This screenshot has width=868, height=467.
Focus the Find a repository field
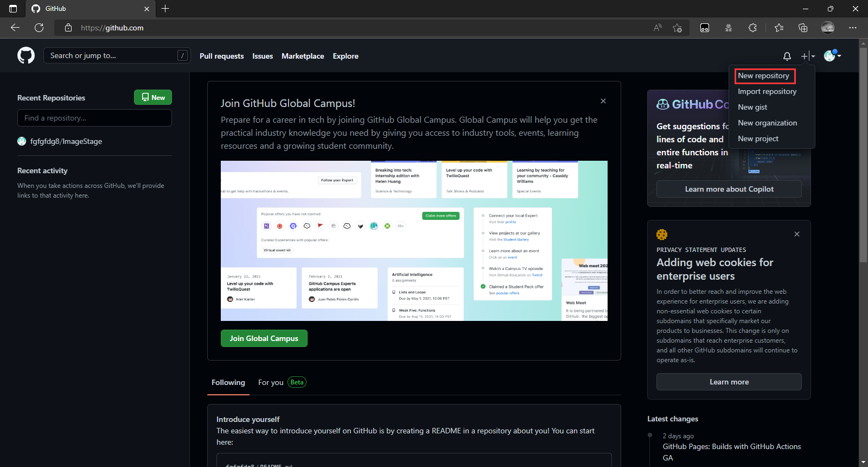94,118
